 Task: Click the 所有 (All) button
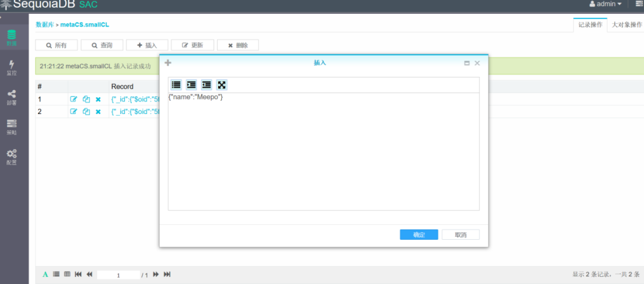[56, 45]
